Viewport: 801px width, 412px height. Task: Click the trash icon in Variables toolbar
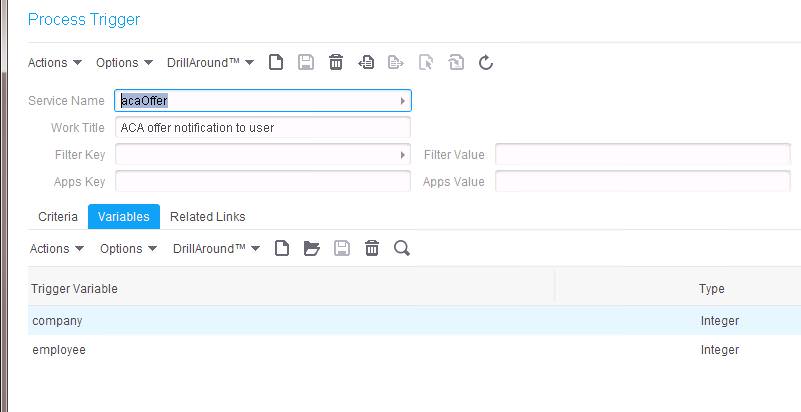372,249
